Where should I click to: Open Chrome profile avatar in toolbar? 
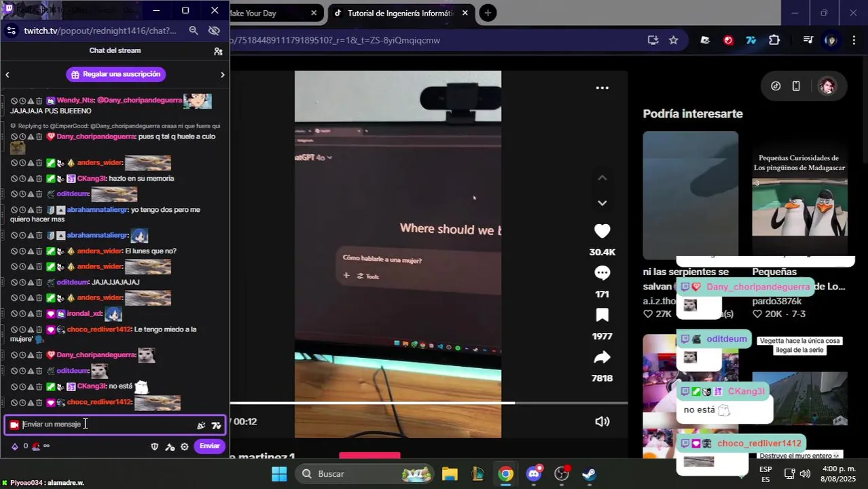830,40
